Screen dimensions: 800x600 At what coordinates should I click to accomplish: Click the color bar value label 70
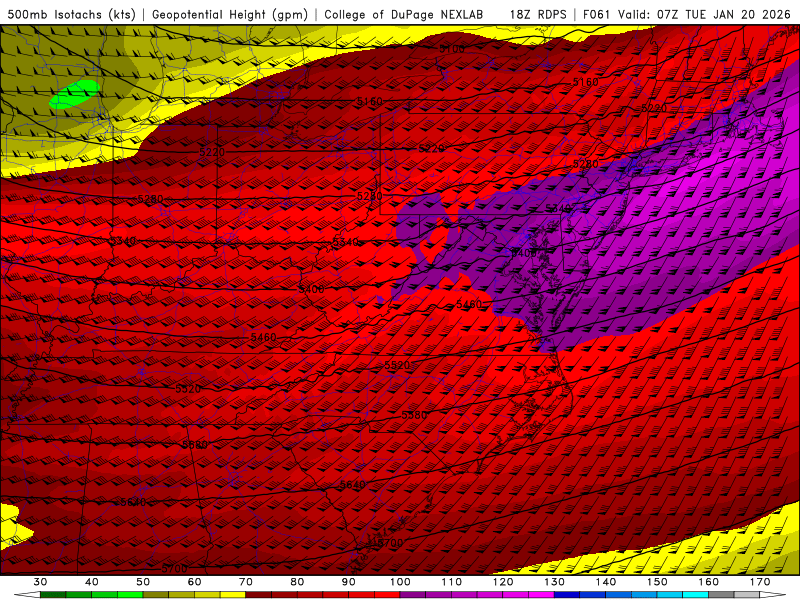point(246,582)
